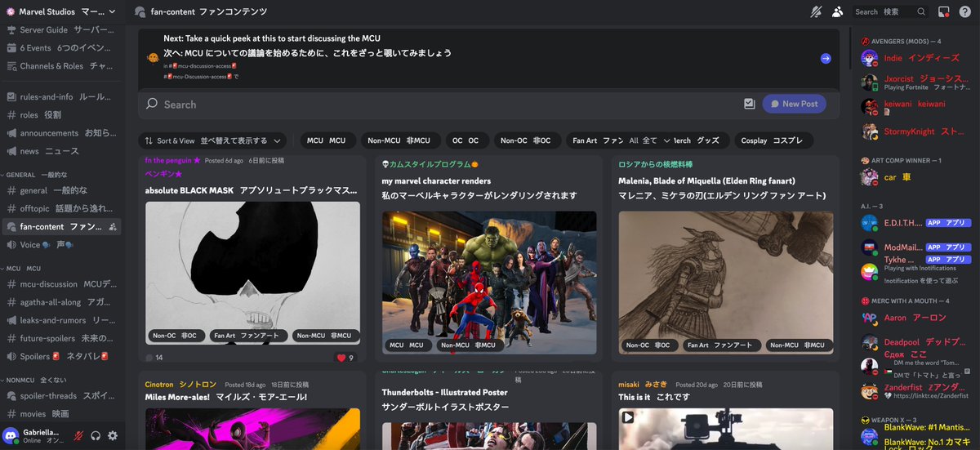Open the mcu-discussion channel
This screenshot has height=450, width=980.
click(x=60, y=284)
